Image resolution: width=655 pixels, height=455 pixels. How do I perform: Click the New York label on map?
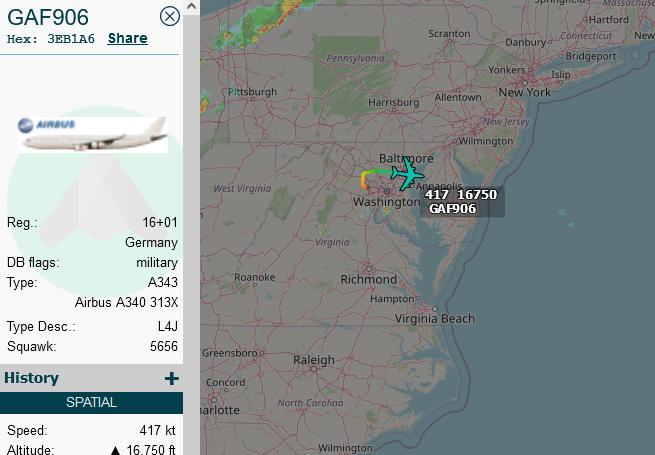pyautogui.click(x=525, y=92)
